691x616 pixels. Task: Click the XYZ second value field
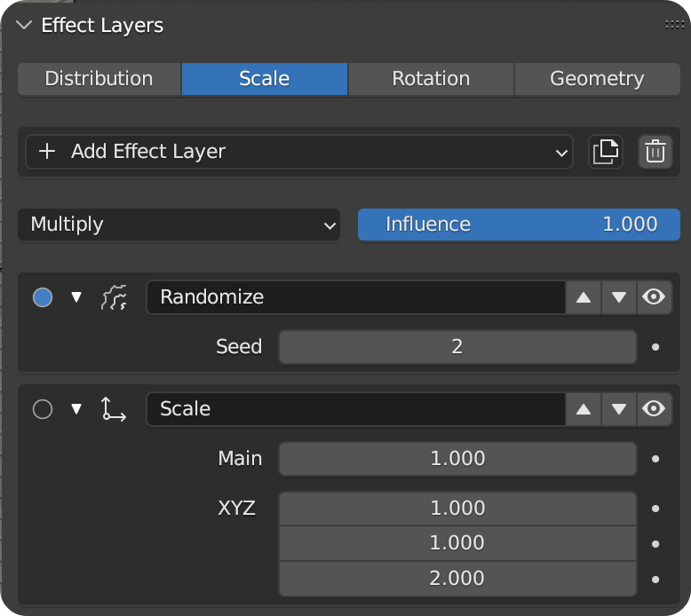(457, 543)
